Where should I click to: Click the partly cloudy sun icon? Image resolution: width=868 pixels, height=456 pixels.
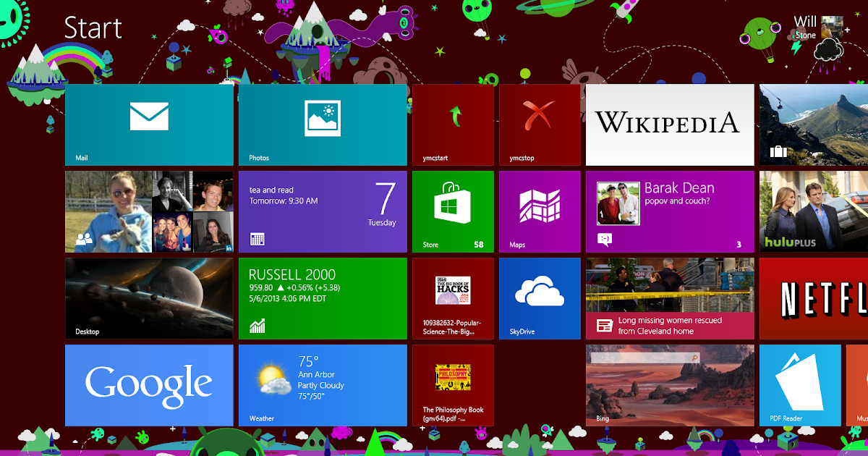(275, 379)
